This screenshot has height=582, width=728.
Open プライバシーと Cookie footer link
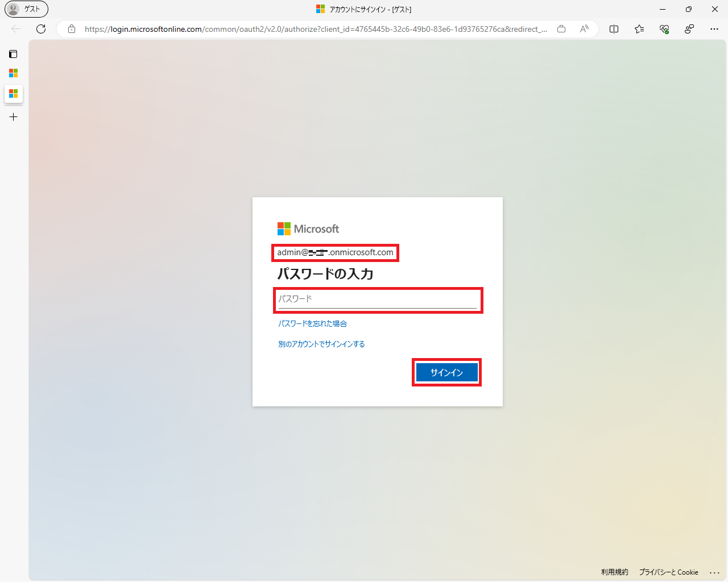[x=668, y=572]
